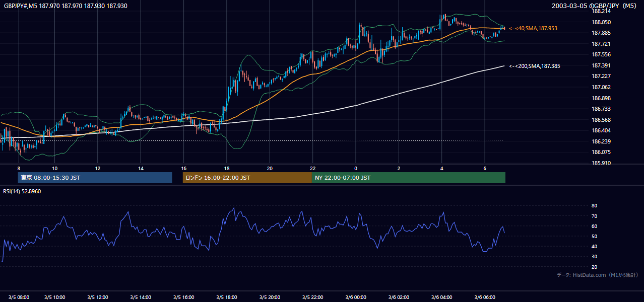Viewport: 644px width, 302px height.
Task: Click RSI scale value 70
Action: pyautogui.click(x=595, y=216)
